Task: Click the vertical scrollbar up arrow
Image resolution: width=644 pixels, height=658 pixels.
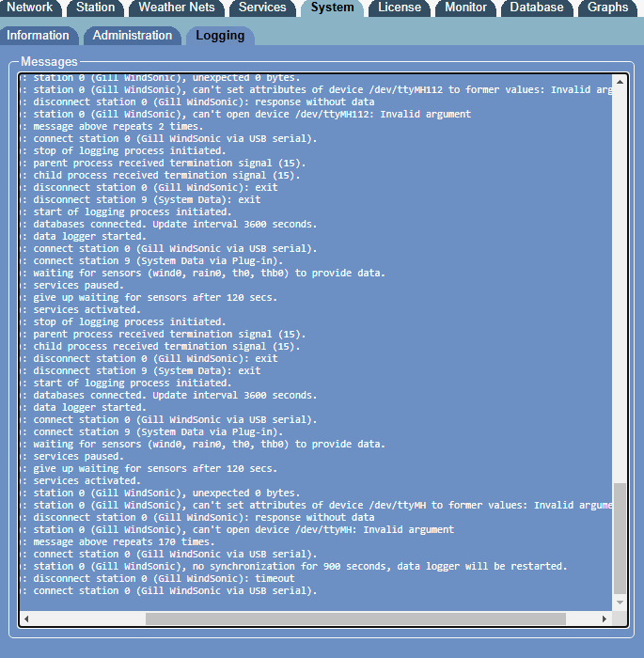Action: [x=620, y=82]
